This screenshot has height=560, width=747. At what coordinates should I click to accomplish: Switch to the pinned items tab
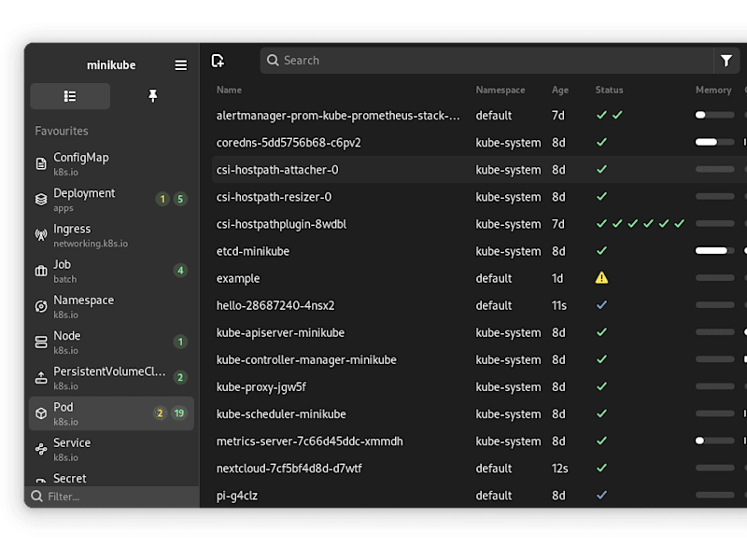152,96
